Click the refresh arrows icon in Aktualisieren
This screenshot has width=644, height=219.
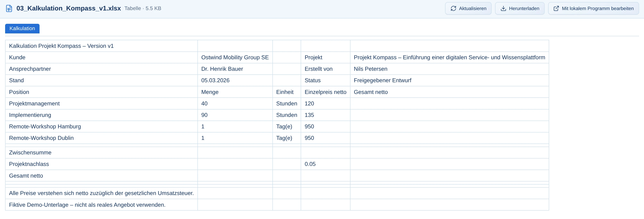tap(453, 8)
